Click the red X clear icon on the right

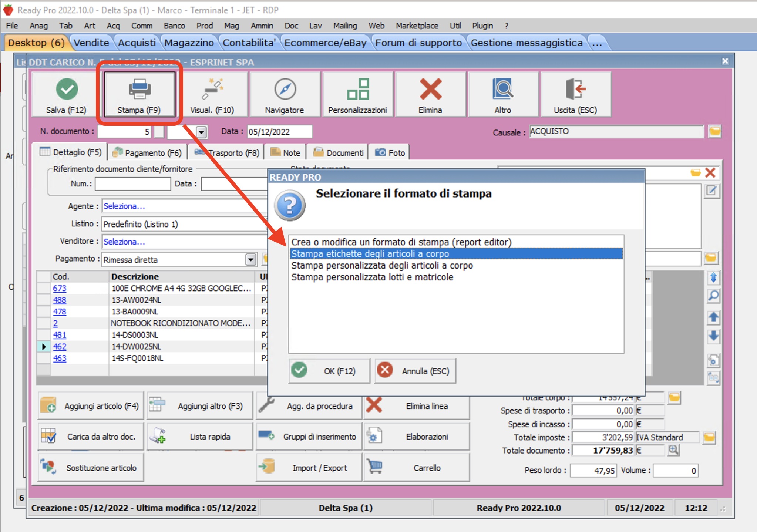coord(710,172)
